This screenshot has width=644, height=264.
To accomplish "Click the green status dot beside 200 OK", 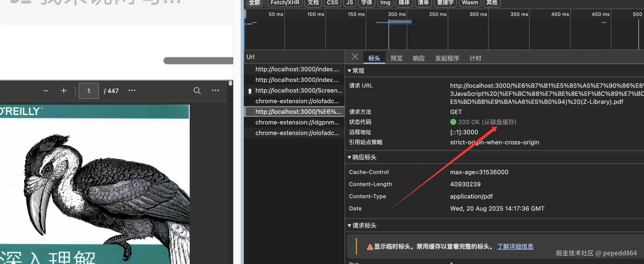I will [453, 122].
